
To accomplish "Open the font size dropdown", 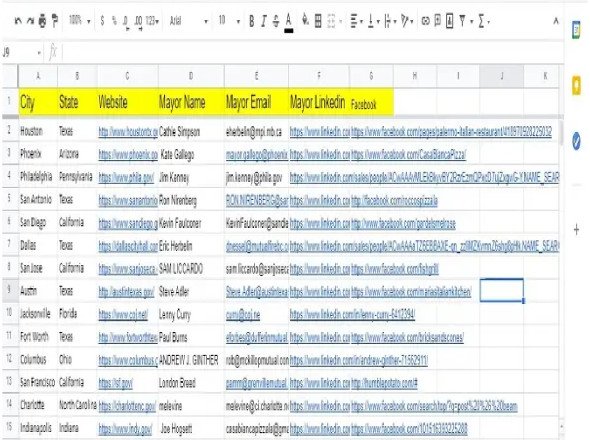I will (x=229, y=21).
